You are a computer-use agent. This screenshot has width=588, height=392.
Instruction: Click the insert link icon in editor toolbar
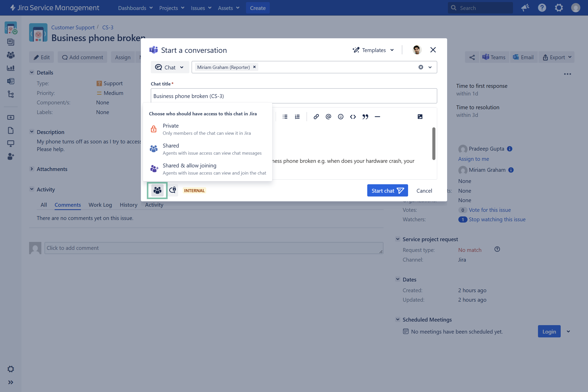316,117
